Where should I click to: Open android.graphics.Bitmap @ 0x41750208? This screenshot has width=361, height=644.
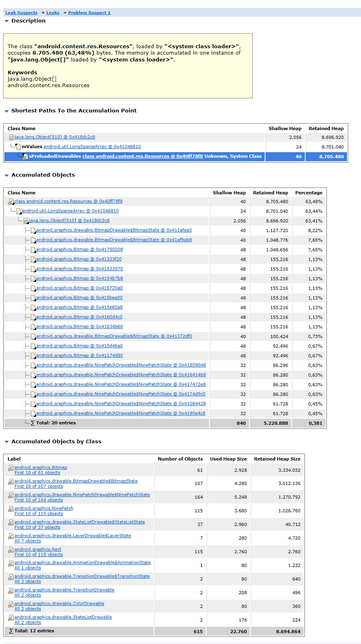[79, 249]
